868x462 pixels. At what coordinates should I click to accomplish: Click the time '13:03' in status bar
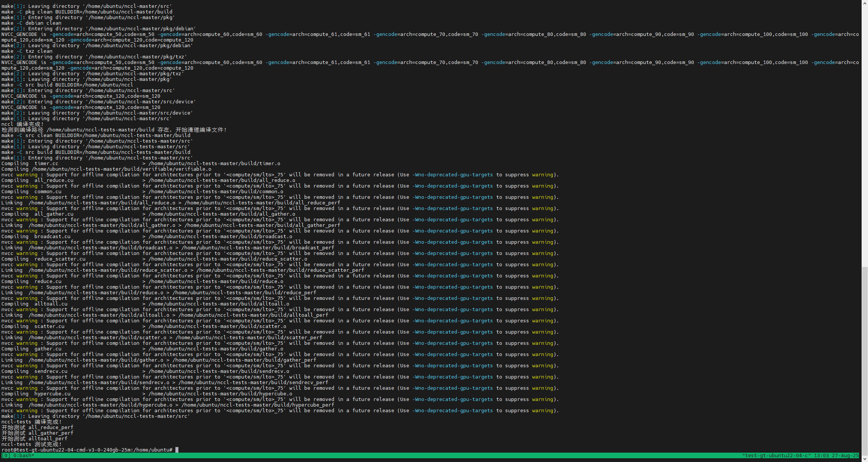pyautogui.click(x=822, y=456)
